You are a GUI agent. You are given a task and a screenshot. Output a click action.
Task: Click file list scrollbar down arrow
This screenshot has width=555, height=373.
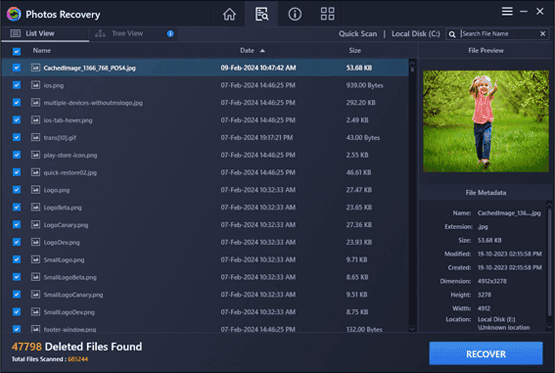[412, 329]
